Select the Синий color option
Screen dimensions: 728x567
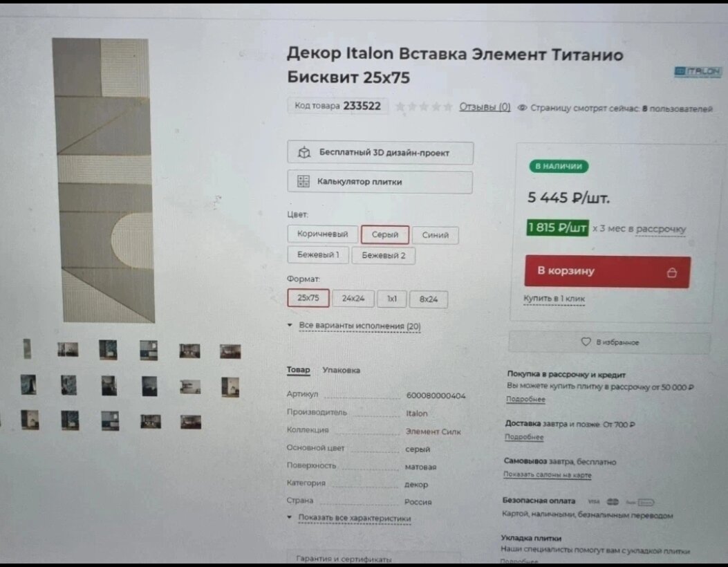[x=435, y=235]
